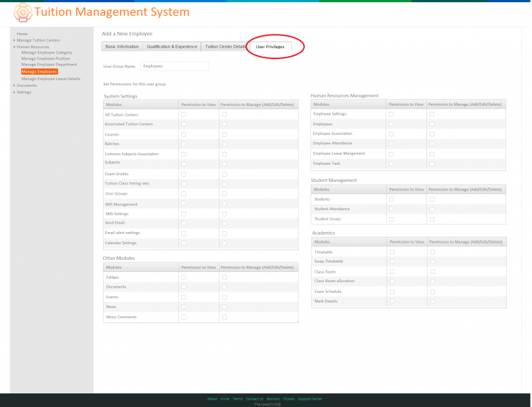The width and height of the screenshot is (532, 407).
Task: Open the Invite footer link
Action: [x=224, y=399]
